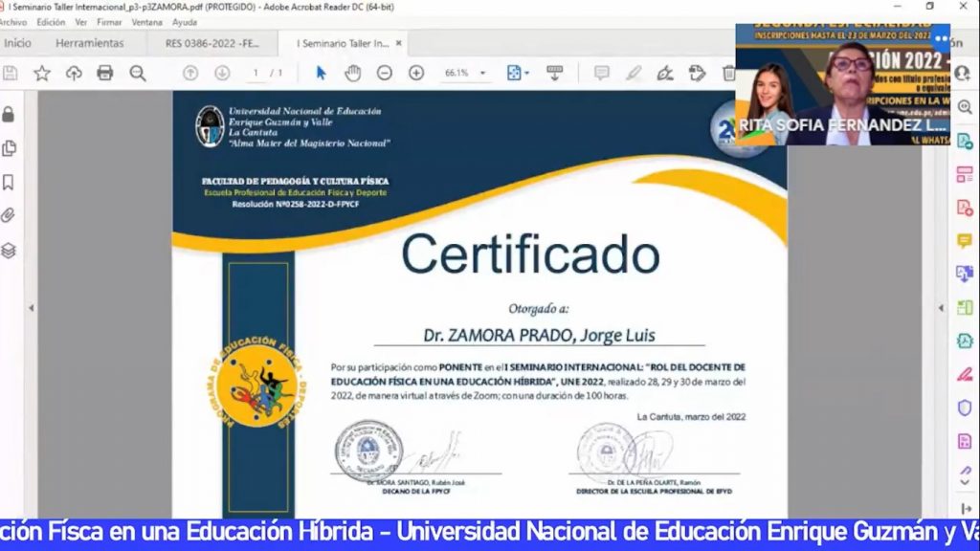980x551 pixels.
Task: Close the I Seminario Taller tab
Action: pos(399,43)
